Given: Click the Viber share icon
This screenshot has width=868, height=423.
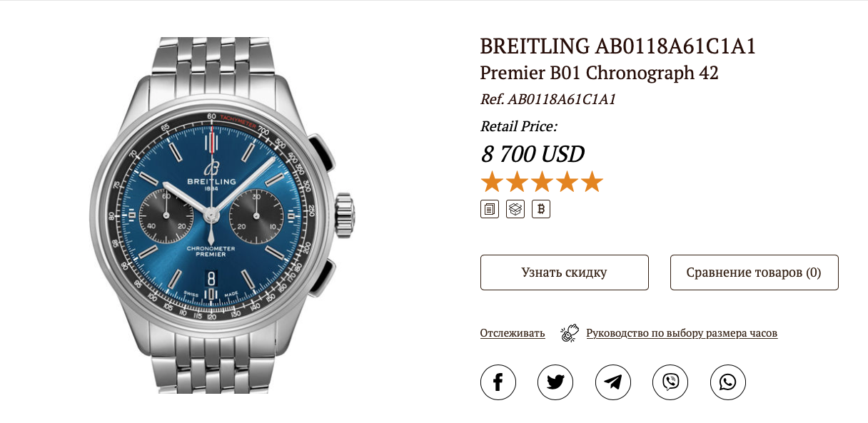Looking at the screenshot, I should 670,382.
